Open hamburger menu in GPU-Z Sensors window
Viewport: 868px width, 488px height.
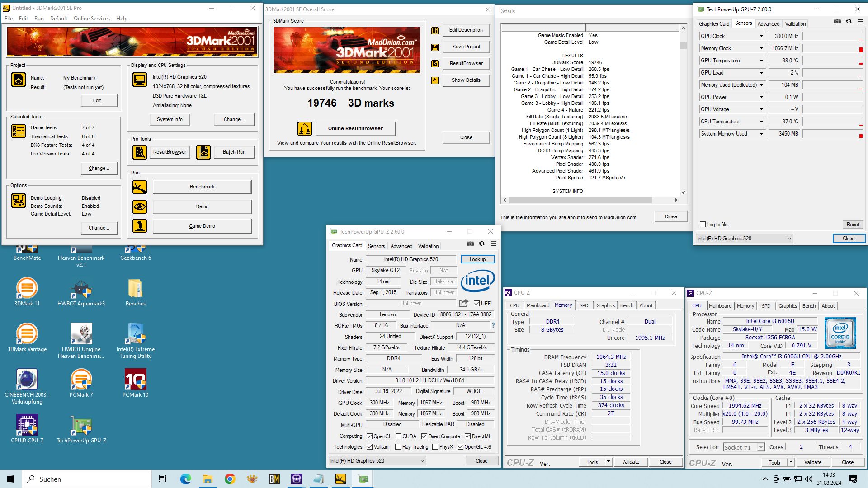860,21
